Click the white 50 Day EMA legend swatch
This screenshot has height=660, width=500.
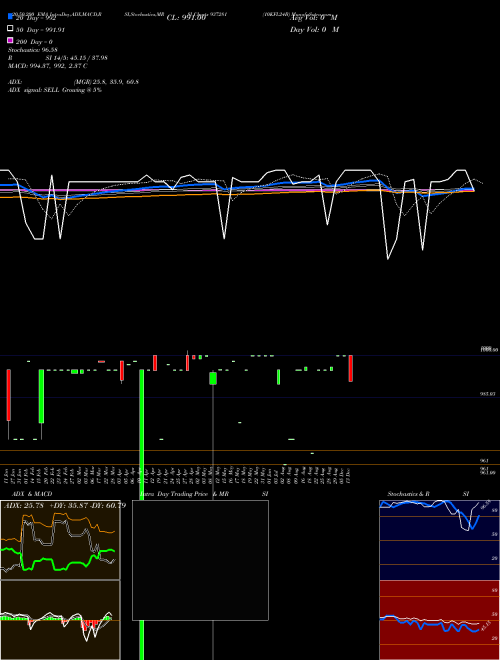tap(10, 29)
